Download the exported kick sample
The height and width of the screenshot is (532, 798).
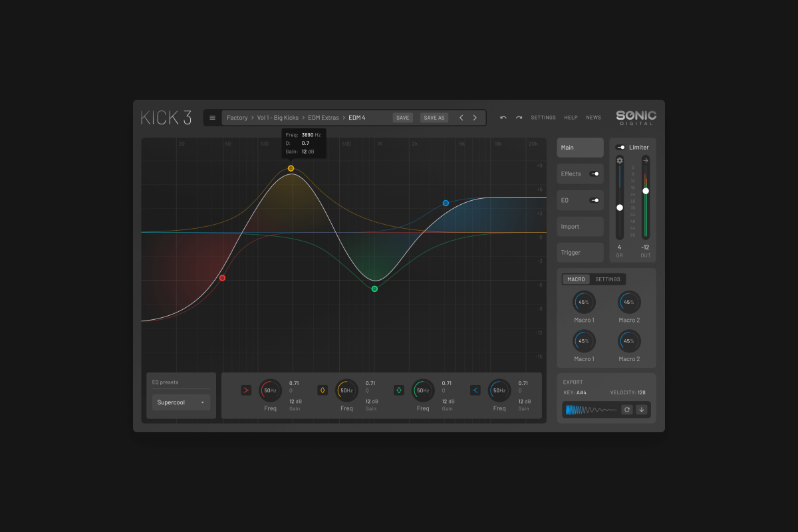pyautogui.click(x=641, y=410)
